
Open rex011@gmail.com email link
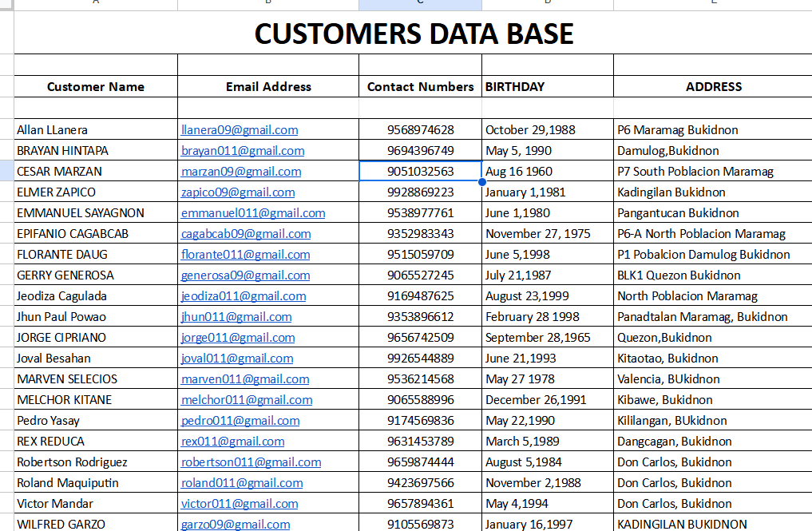coord(232,441)
